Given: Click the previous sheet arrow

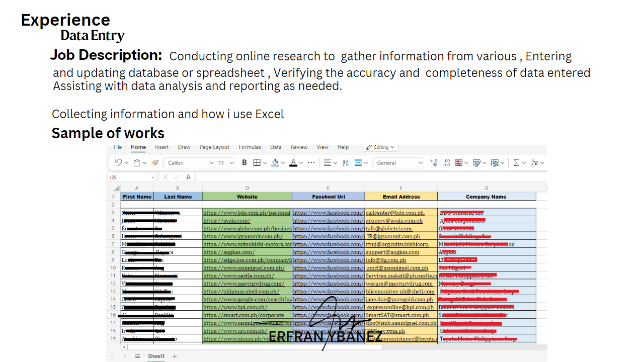Looking at the screenshot, I should (112, 356).
